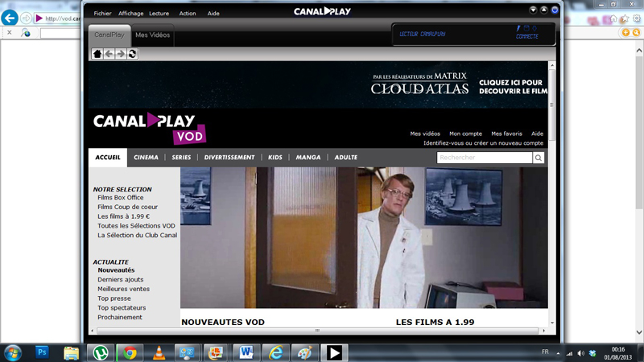Open the ADULTE section
Viewport: 644px width, 362px height.
coord(346,158)
